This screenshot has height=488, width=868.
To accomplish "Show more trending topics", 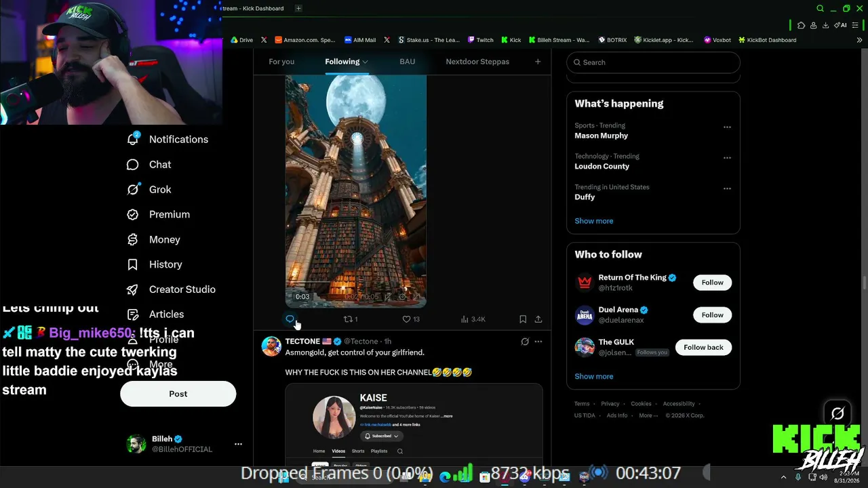I will coord(594,221).
